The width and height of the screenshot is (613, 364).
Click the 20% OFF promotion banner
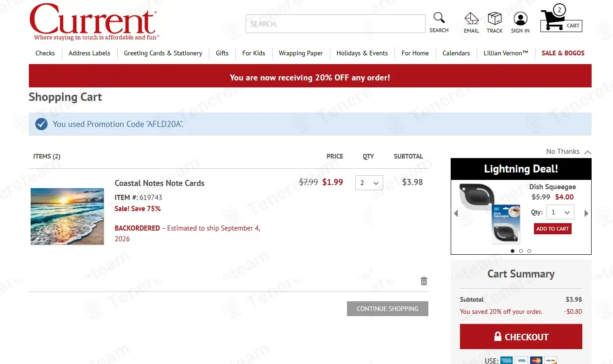[310, 76]
